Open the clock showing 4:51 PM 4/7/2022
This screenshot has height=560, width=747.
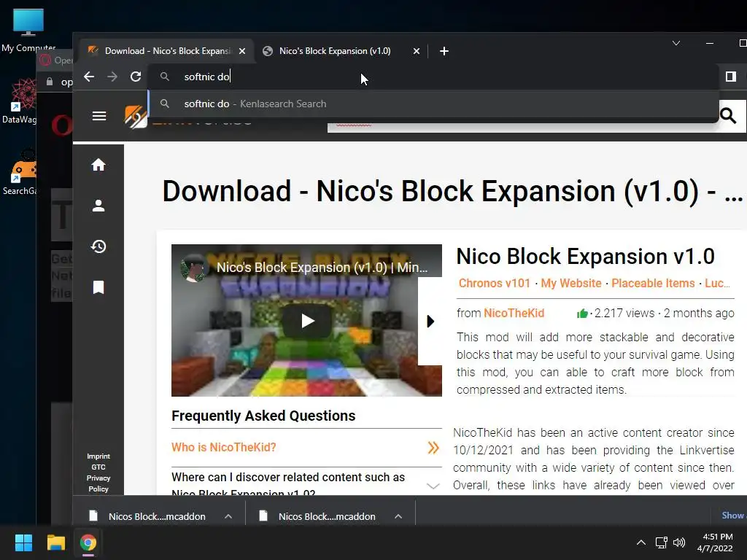[716, 542]
